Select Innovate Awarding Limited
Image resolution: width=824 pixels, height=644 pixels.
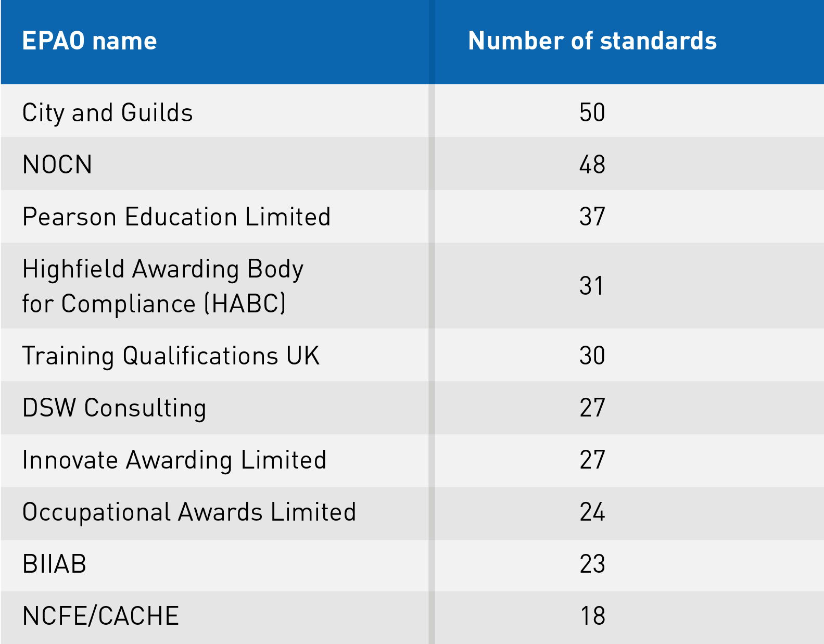pyautogui.click(x=174, y=460)
